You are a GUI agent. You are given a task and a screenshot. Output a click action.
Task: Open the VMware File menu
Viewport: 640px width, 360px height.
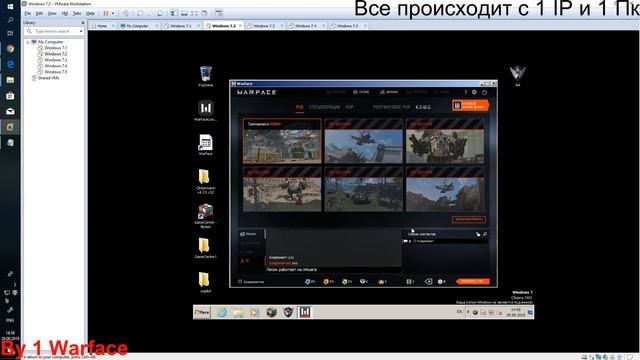click(28, 13)
